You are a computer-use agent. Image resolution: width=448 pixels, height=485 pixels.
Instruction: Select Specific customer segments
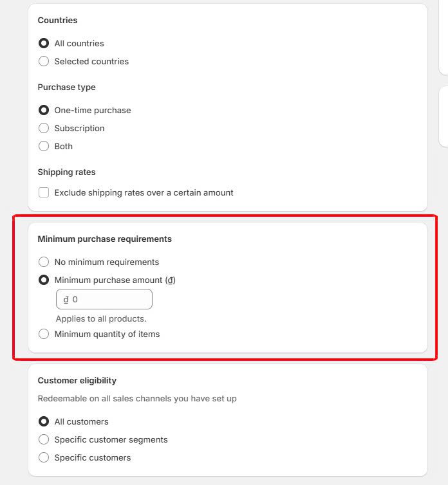coord(44,439)
